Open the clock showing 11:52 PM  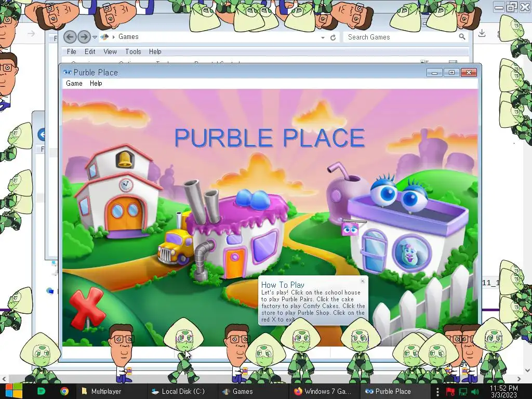[504, 391]
